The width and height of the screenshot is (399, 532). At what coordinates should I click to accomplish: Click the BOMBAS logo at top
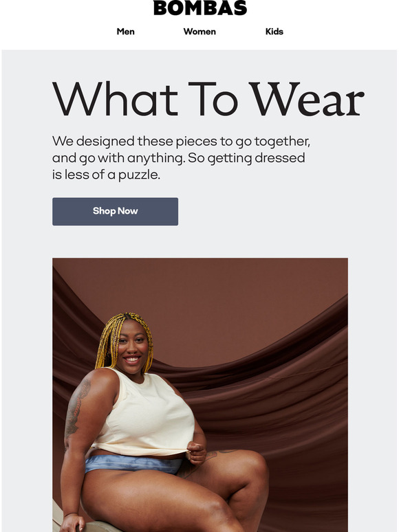(200, 8)
